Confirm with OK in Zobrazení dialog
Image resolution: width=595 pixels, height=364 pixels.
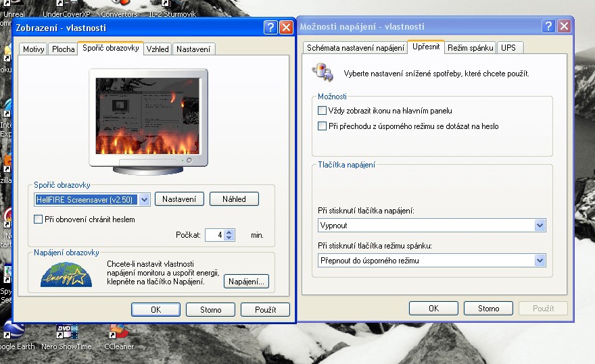tap(156, 309)
